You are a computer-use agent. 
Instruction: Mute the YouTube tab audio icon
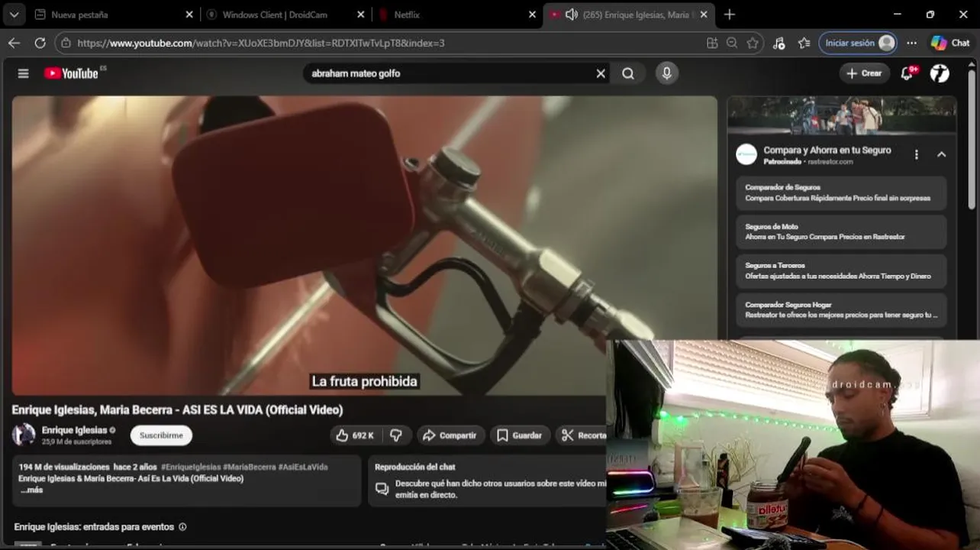[572, 15]
